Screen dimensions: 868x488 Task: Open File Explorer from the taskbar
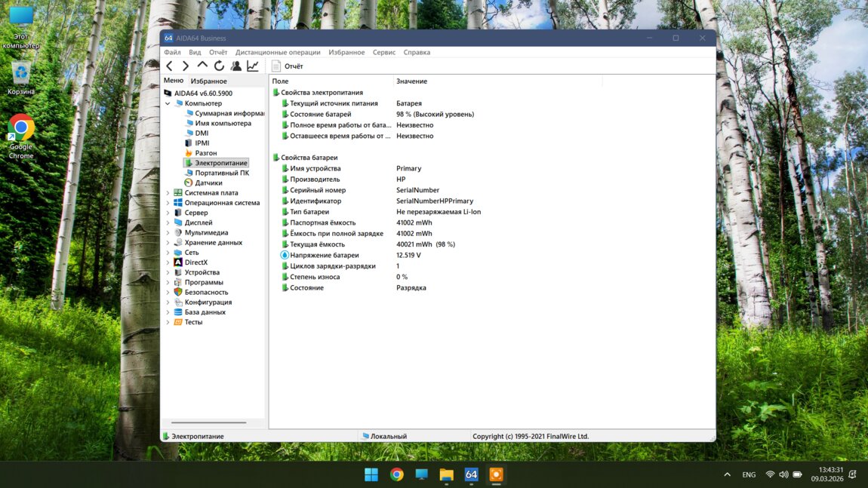446,474
